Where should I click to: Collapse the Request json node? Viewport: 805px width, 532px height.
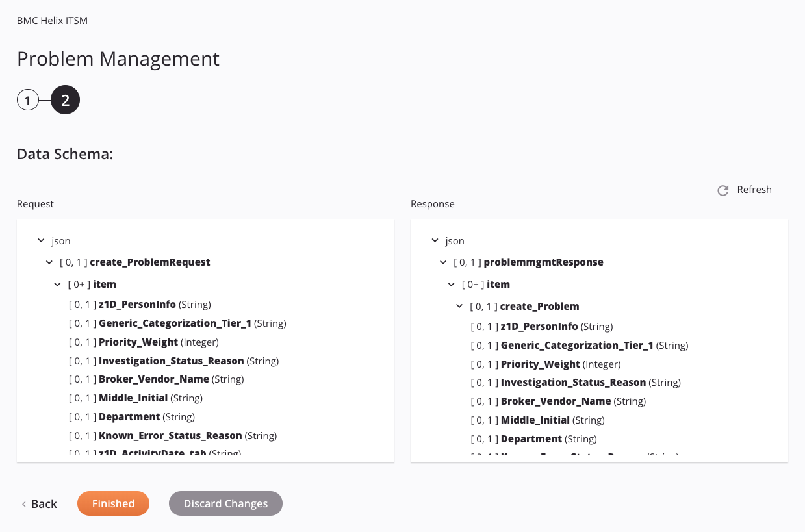[x=42, y=241]
